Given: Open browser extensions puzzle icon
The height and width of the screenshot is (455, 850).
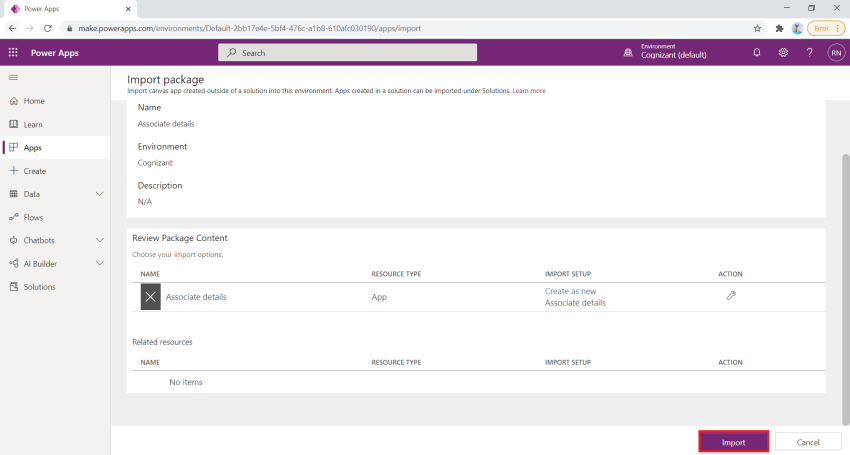Looking at the screenshot, I should point(780,28).
